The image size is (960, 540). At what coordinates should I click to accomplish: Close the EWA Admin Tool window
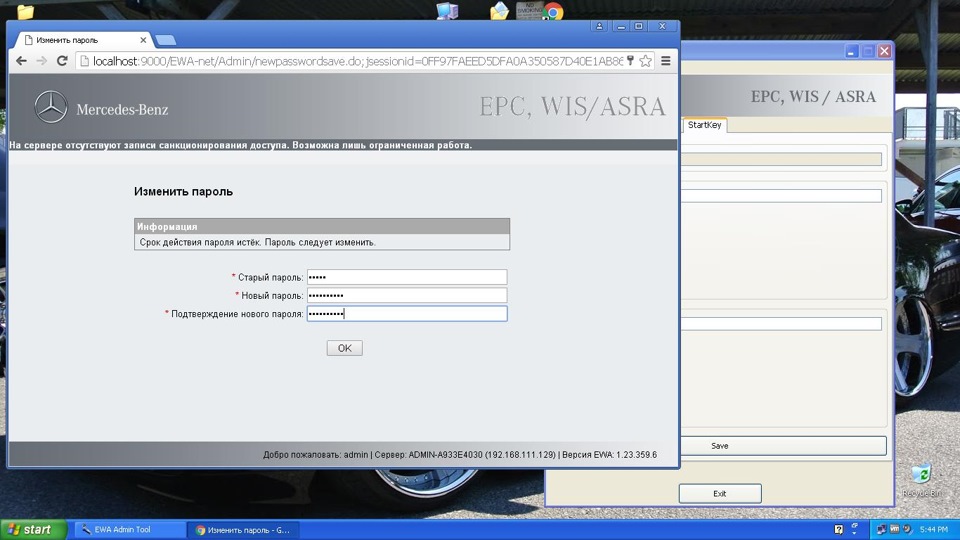click(884, 51)
